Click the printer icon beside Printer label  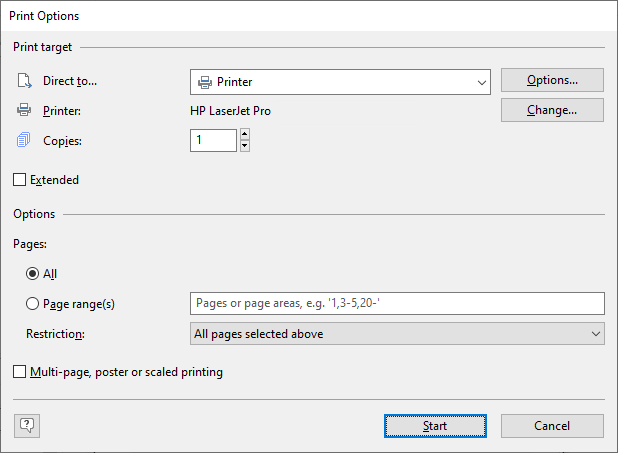coord(24,110)
